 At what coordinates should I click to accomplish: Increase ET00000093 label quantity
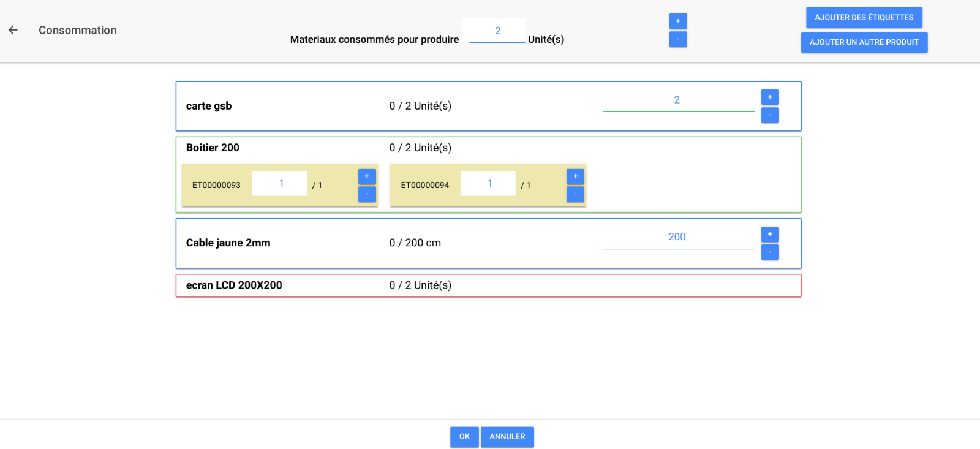pos(367,176)
